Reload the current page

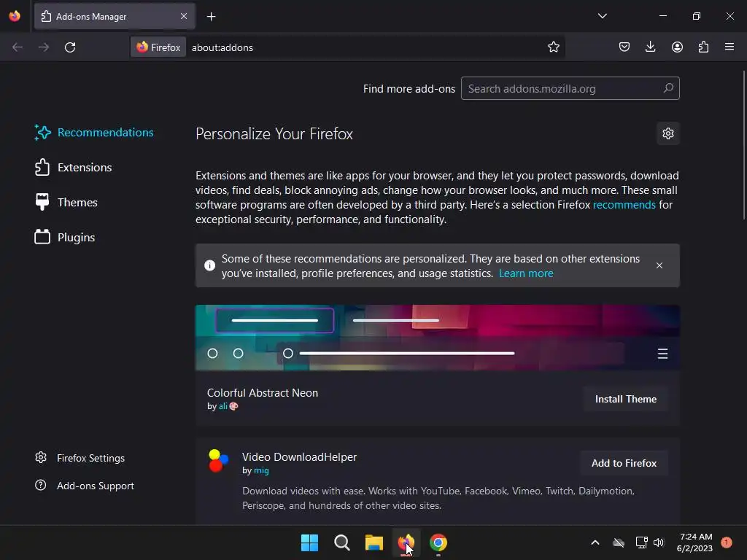[70, 47]
